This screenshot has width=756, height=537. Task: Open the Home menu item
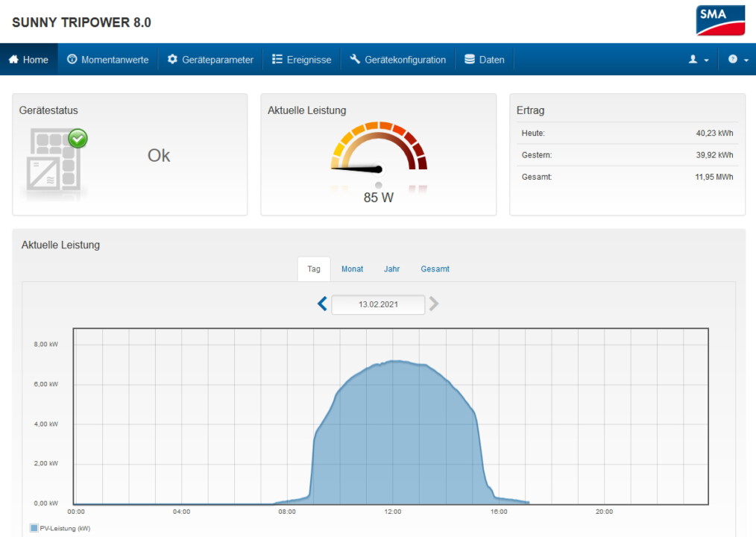(x=29, y=60)
